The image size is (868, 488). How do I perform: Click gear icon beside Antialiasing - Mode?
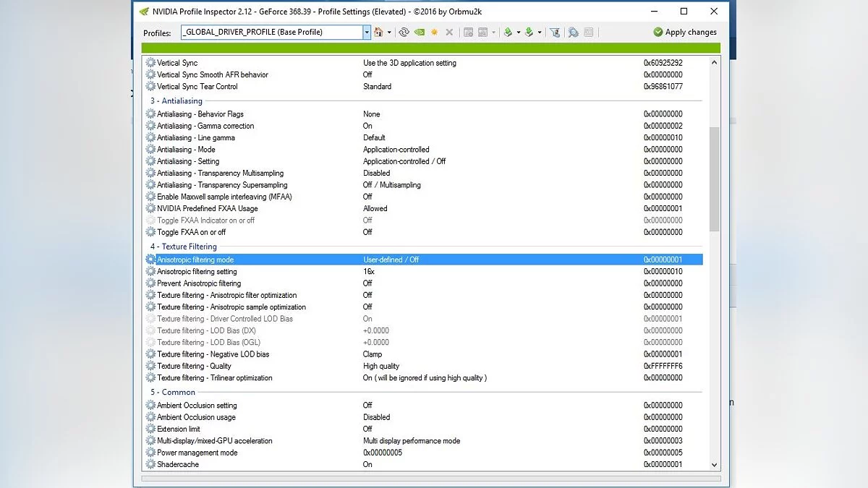click(x=150, y=150)
